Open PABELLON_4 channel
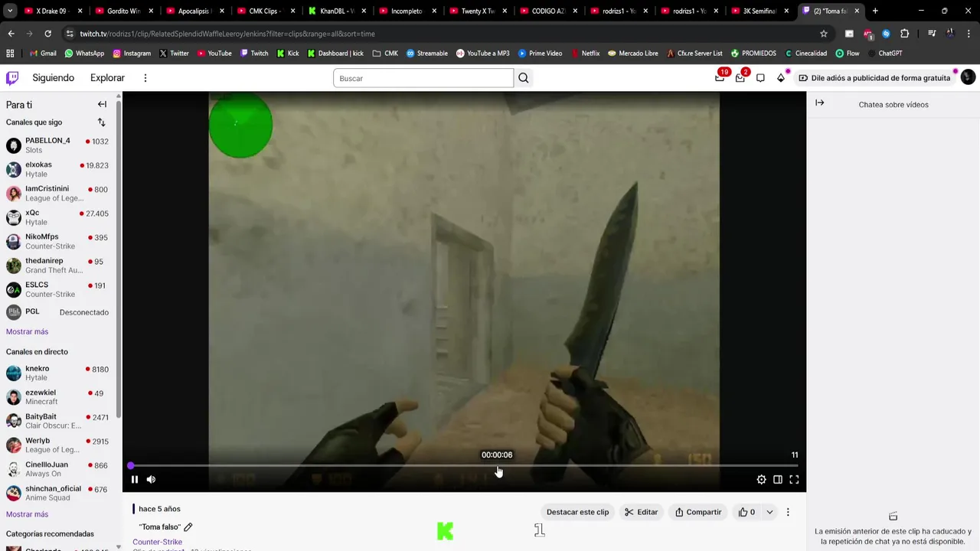The height and width of the screenshot is (551, 980). click(x=57, y=145)
